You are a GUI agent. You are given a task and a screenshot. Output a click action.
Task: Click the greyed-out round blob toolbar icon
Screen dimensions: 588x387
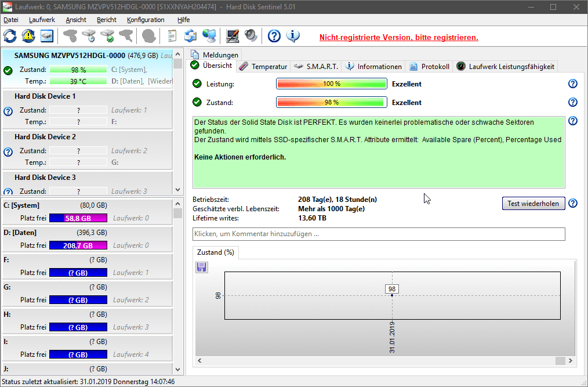(x=149, y=36)
